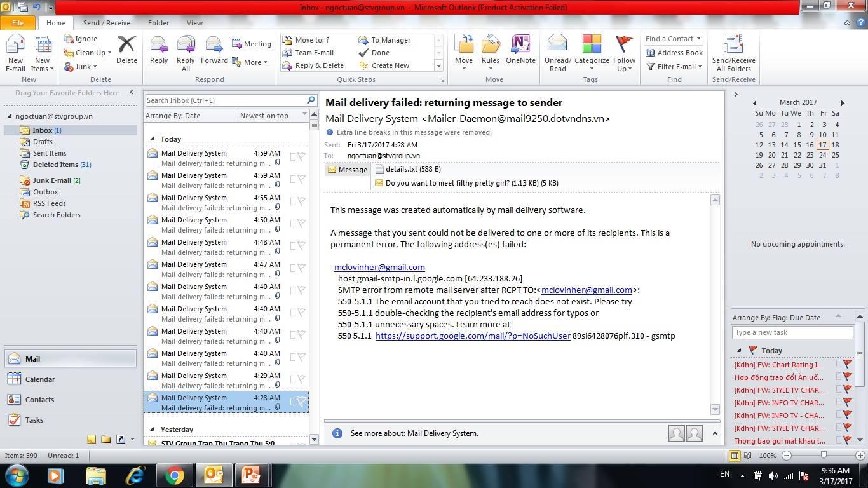Open the Categorize color menu
Viewport: 868px width, 488px height.
click(592, 53)
